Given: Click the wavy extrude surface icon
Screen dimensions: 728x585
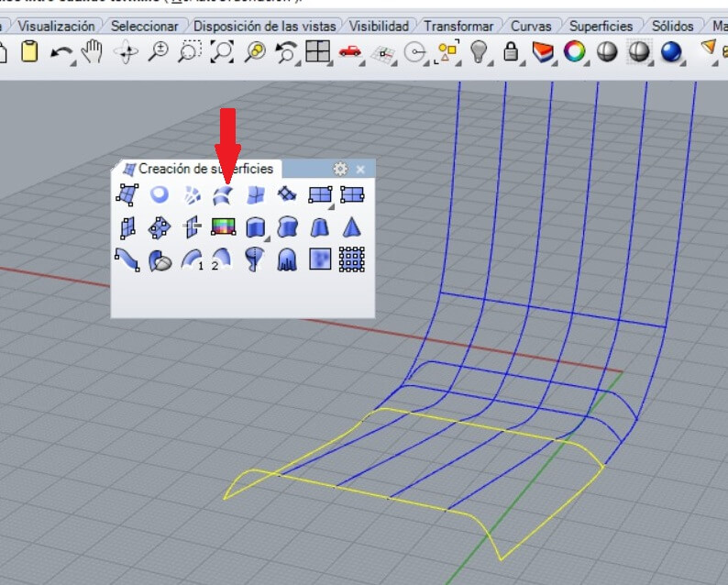Looking at the screenshot, I should [x=287, y=227].
